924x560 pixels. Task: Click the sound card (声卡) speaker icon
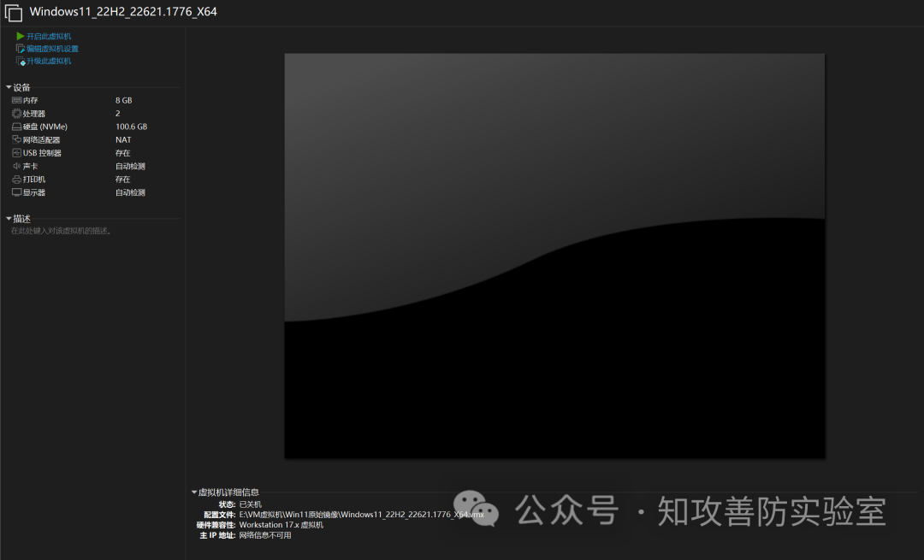coord(16,166)
